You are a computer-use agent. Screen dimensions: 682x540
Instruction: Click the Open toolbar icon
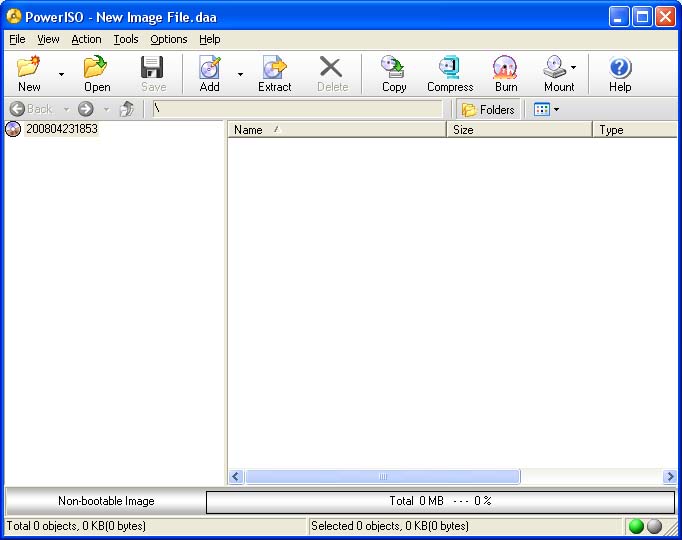point(96,67)
